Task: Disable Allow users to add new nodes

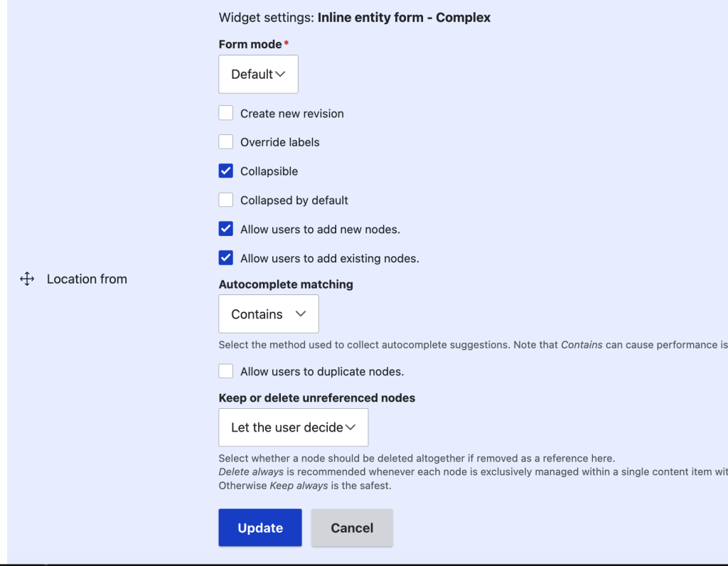Action: click(225, 229)
